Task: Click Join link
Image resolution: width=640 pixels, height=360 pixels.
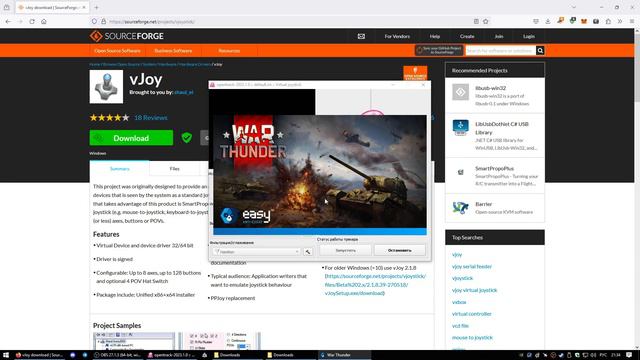Action: click(x=499, y=36)
